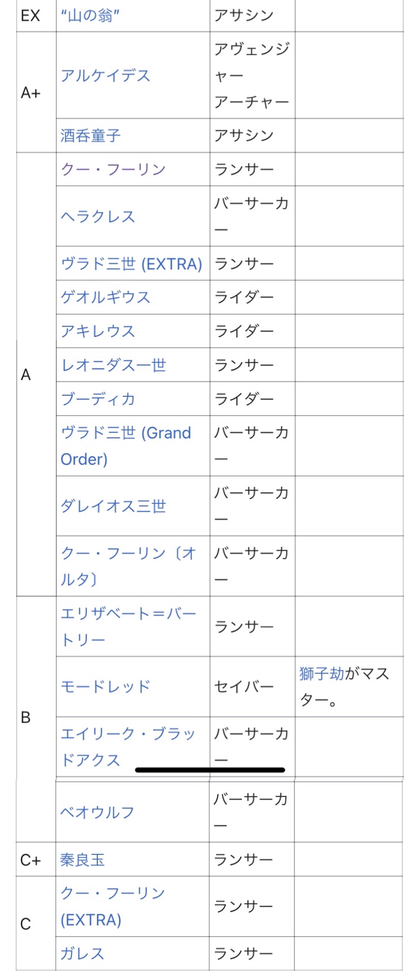Image resolution: width=414 pixels, height=980 pixels.
Task: Open the ヘラクレス link
Action: pyautogui.click(x=98, y=216)
